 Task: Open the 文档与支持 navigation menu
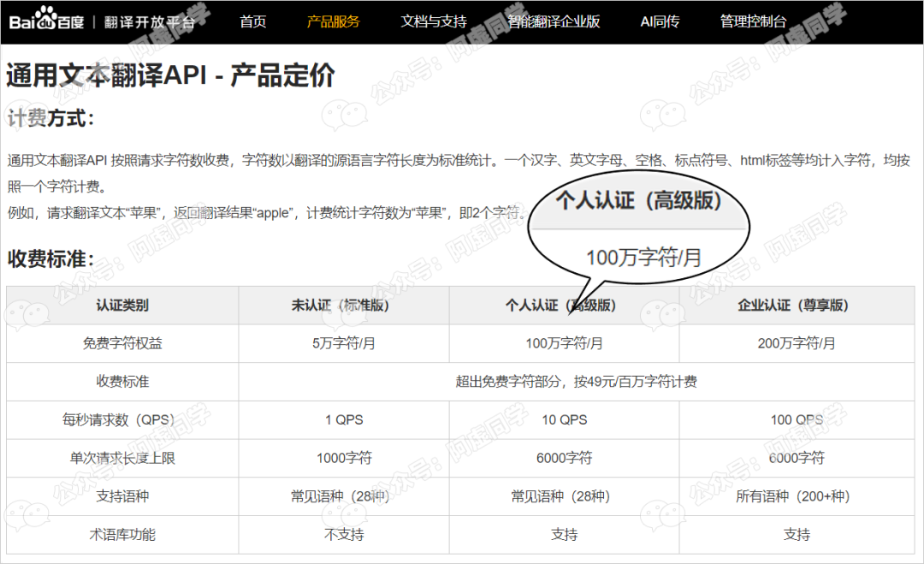[x=434, y=21]
